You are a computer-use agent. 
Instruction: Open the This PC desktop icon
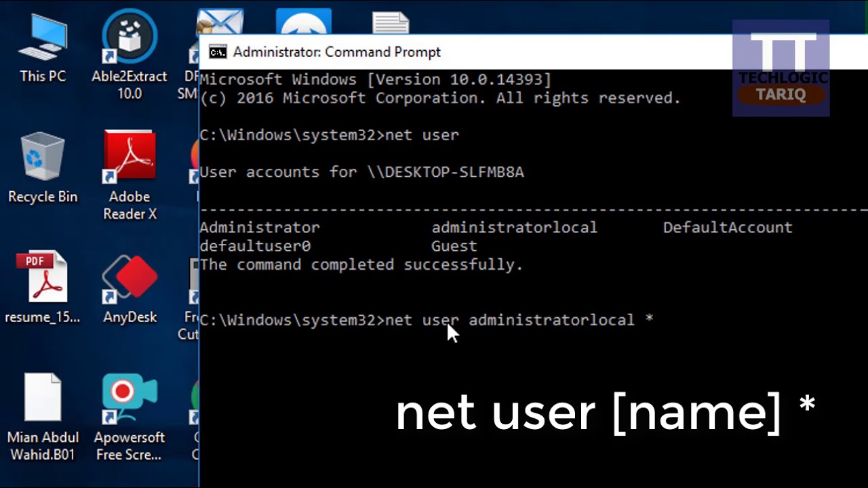point(43,49)
